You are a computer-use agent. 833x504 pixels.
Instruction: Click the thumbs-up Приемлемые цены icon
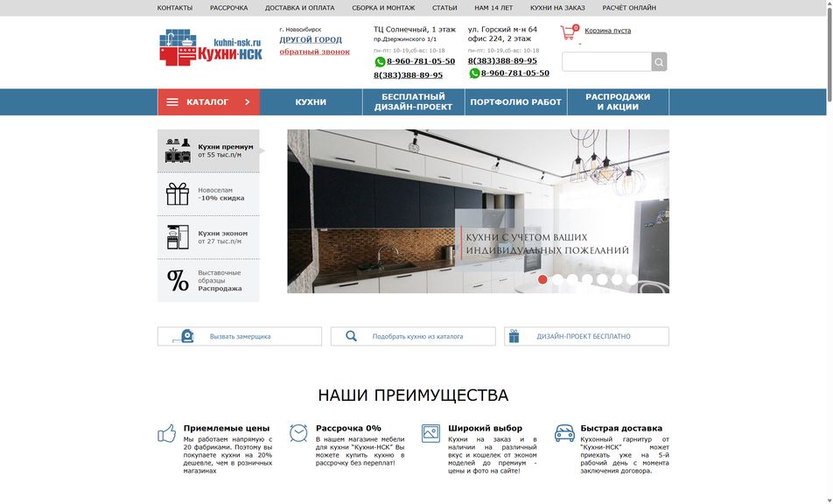click(x=167, y=433)
